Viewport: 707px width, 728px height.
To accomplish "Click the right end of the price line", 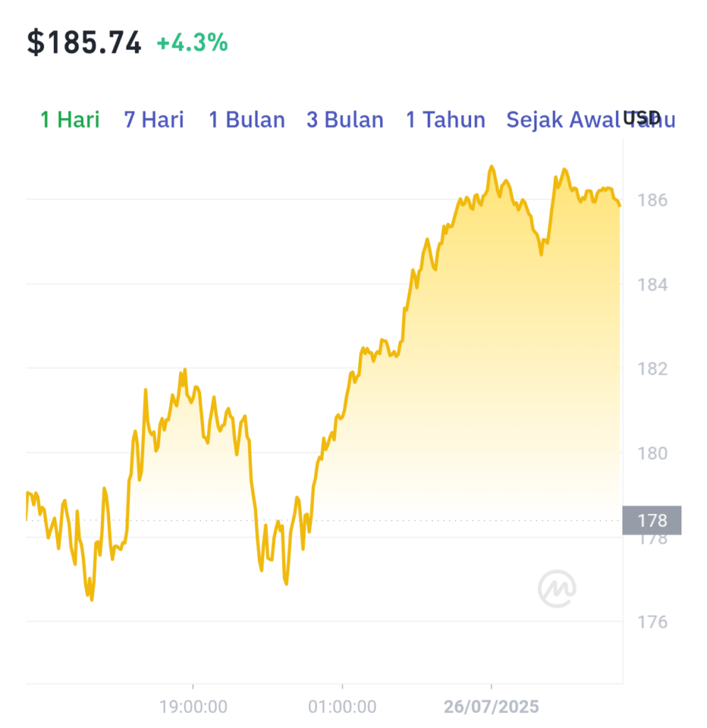I will click(x=620, y=205).
